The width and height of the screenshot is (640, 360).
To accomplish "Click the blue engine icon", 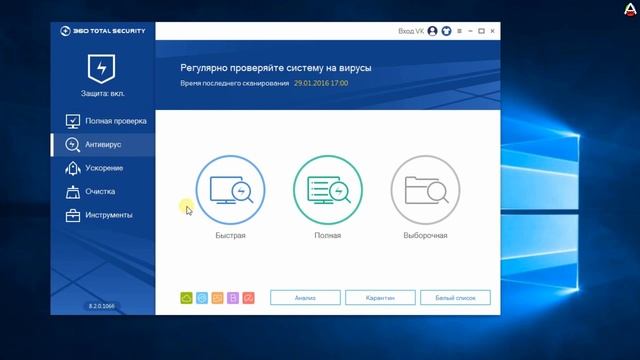I will pos(202,298).
